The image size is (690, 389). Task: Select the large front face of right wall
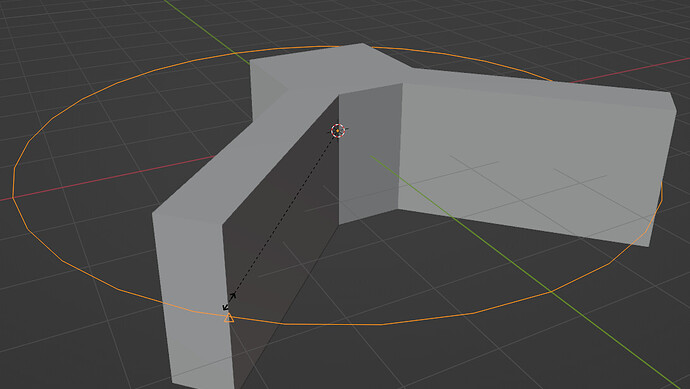coord(532,163)
